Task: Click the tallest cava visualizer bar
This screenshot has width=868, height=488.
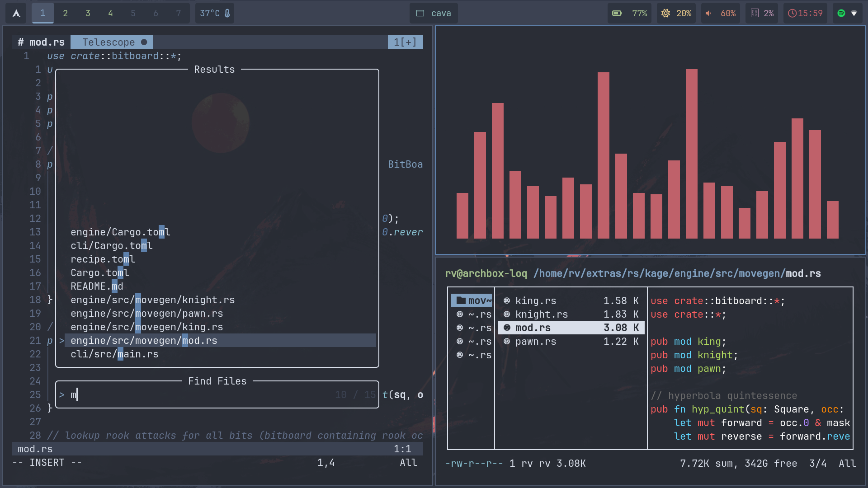Action: pos(691,154)
